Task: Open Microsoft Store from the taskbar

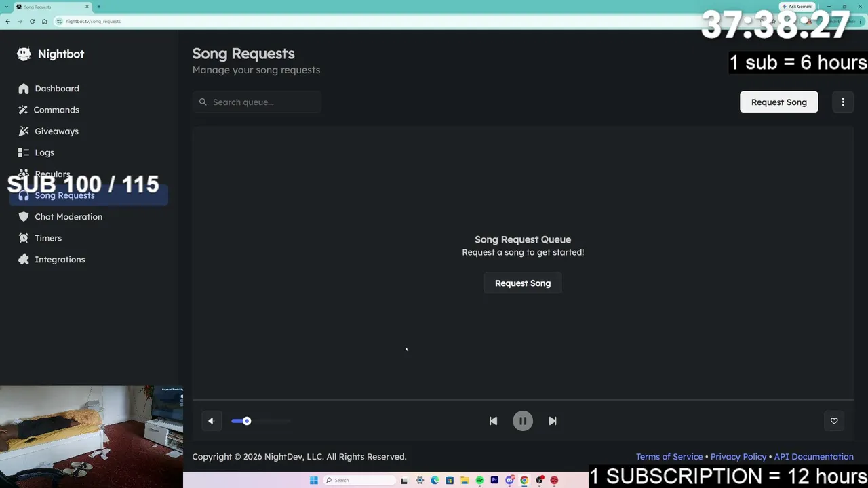Action: (450, 481)
